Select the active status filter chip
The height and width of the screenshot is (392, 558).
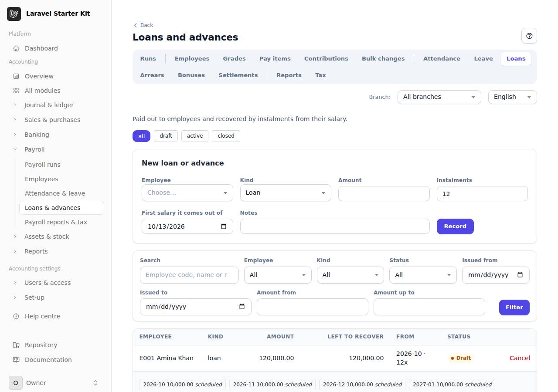click(x=195, y=136)
